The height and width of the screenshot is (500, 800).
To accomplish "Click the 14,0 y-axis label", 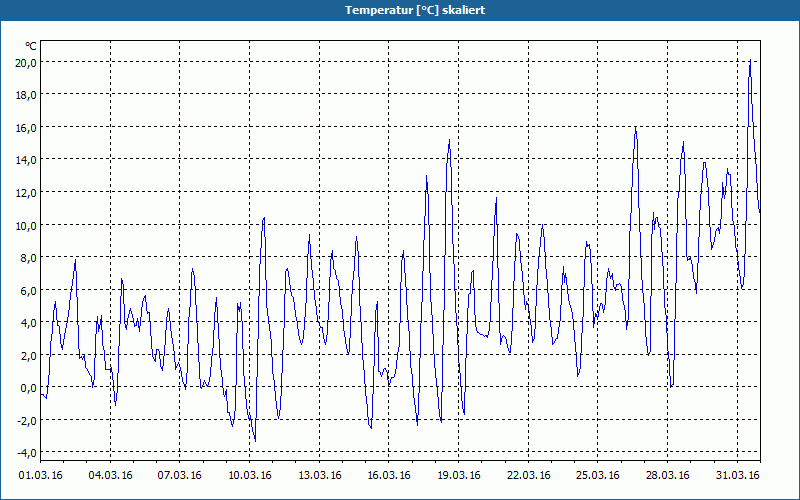I will pyautogui.click(x=26, y=160).
